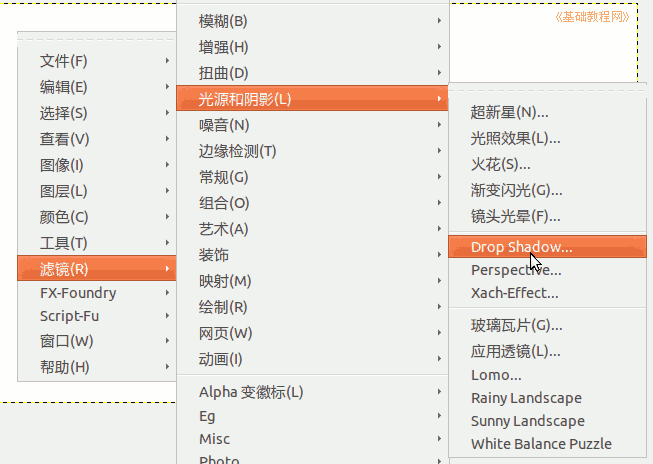Expand the 组合(O) filter submenu
The height and width of the screenshot is (464, 653).
pyautogui.click(x=312, y=203)
